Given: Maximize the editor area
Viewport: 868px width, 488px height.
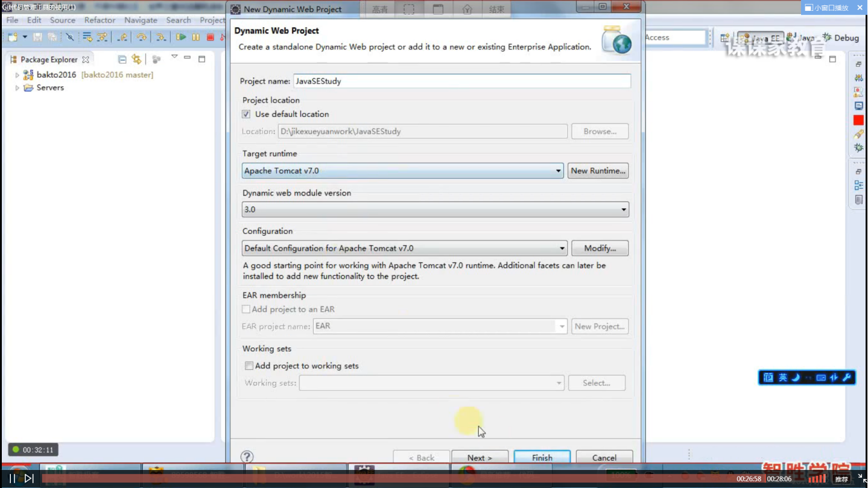Looking at the screenshot, I should [832, 59].
